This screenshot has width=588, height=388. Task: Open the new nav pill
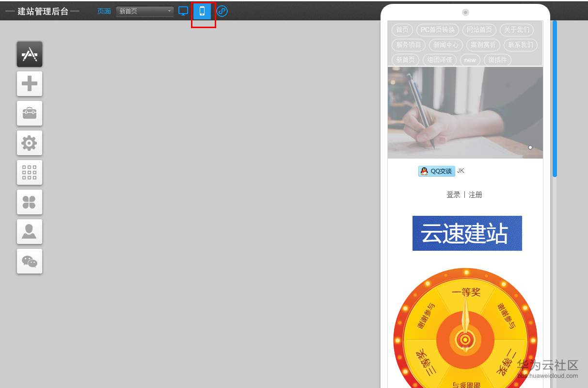[470, 60]
